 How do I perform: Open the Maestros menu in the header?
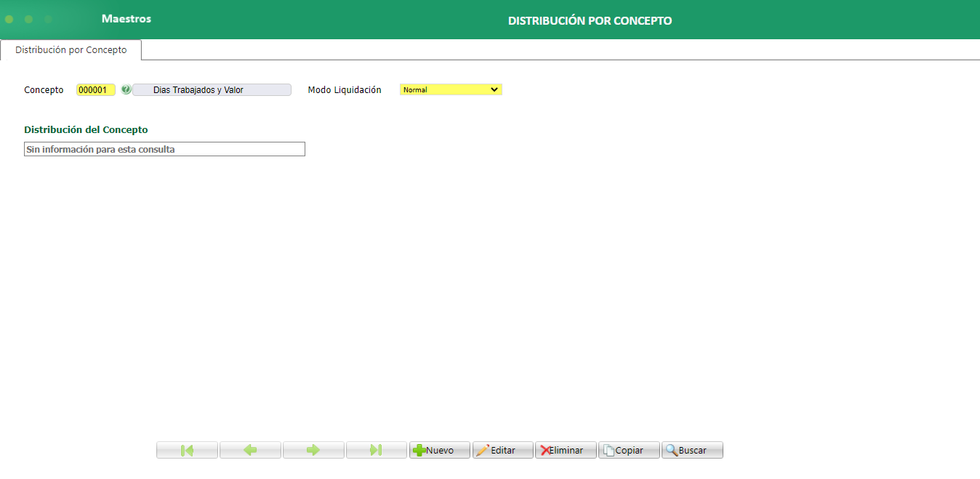[x=126, y=19]
